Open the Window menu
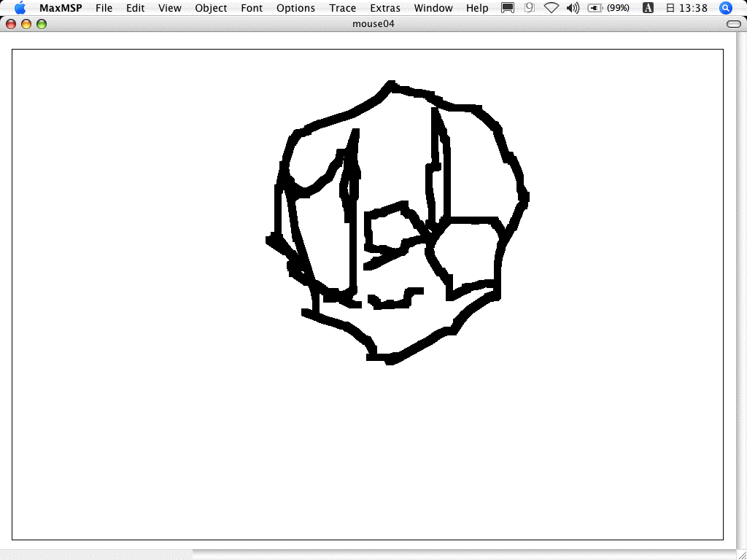The height and width of the screenshot is (560, 747). [433, 8]
